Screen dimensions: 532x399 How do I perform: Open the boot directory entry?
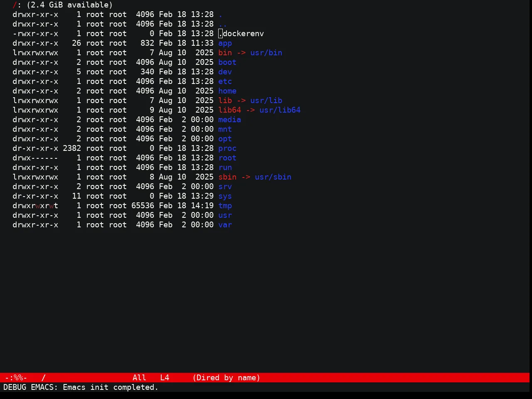(x=227, y=62)
